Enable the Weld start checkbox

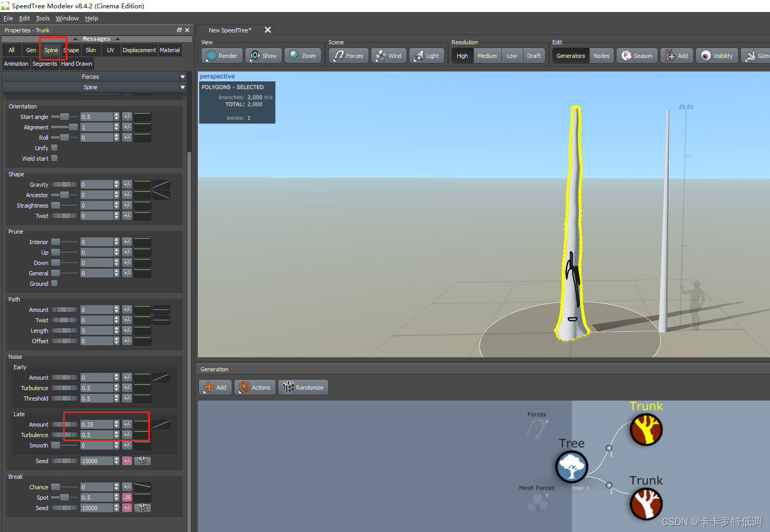point(54,159)
